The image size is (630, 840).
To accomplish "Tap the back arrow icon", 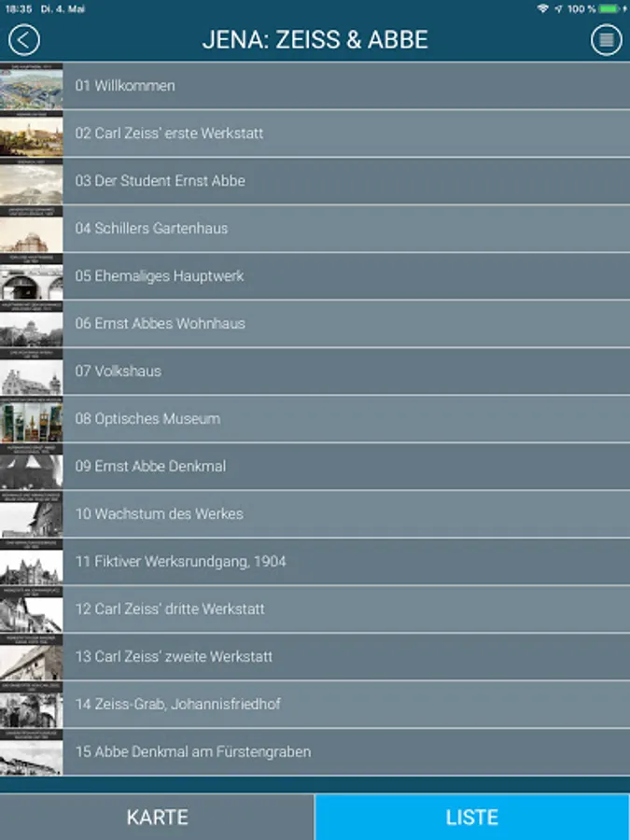I will (24, 40).
